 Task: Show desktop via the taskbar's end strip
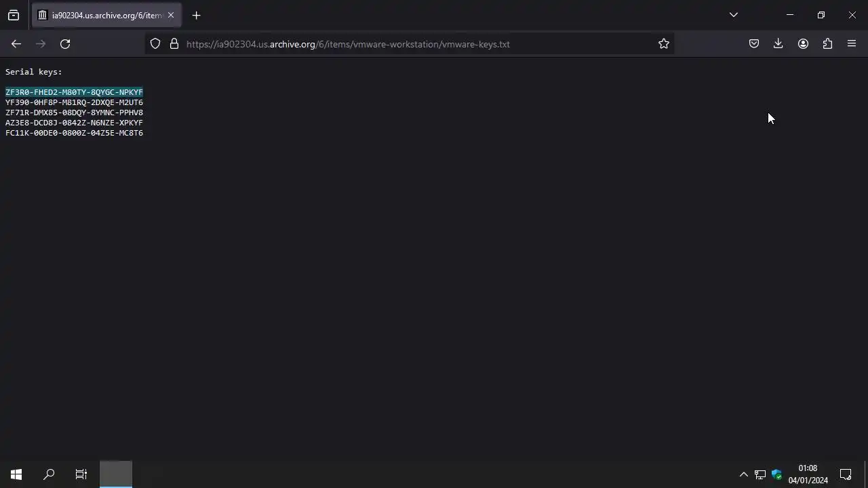(x=866, y=474)
